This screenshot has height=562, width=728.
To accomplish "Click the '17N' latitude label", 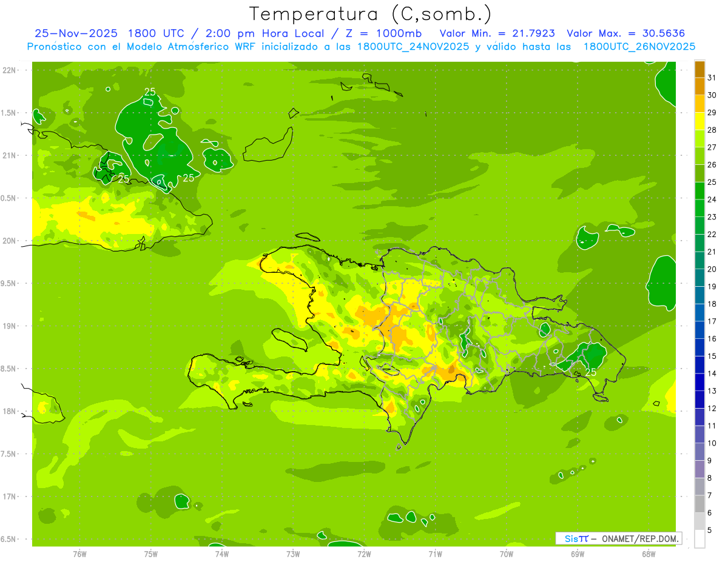I will pyautogui.click(x=10, y=497).
